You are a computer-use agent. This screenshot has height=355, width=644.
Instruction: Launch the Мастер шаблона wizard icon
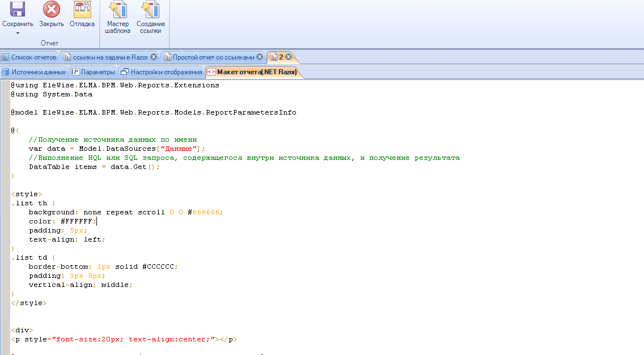117,10
